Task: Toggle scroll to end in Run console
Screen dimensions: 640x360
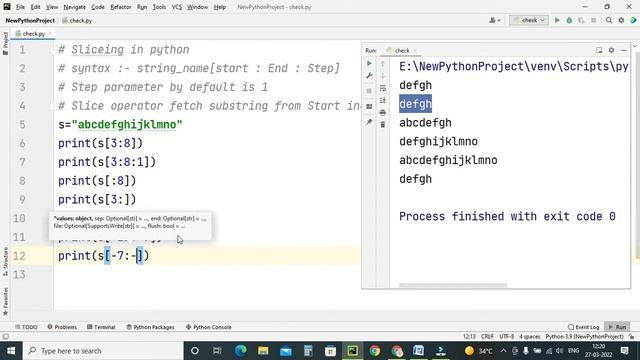Action: point(382,100)
